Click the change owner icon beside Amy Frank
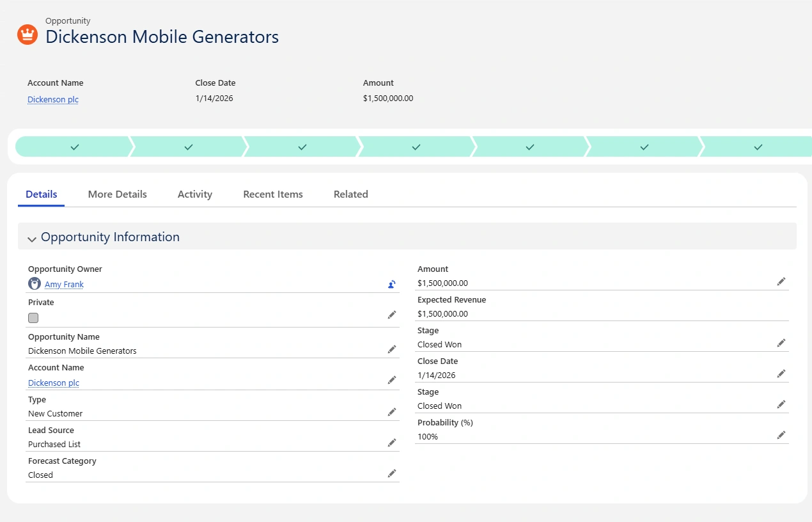 coord(392,285)
